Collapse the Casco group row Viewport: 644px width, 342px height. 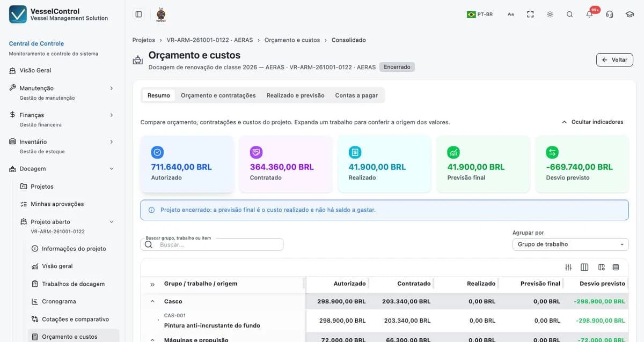tap(152, 301)
